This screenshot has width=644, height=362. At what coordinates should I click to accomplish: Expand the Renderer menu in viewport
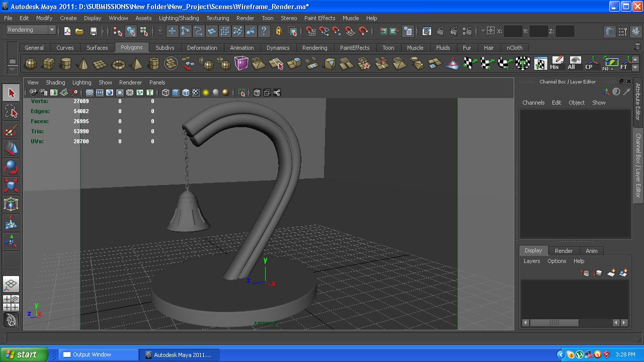tap(130, 82)
